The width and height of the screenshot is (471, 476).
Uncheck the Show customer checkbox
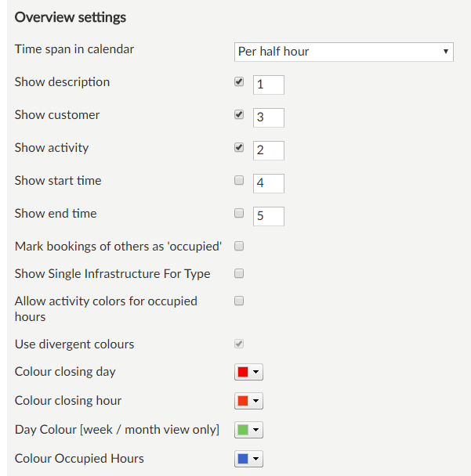point(239,115)
